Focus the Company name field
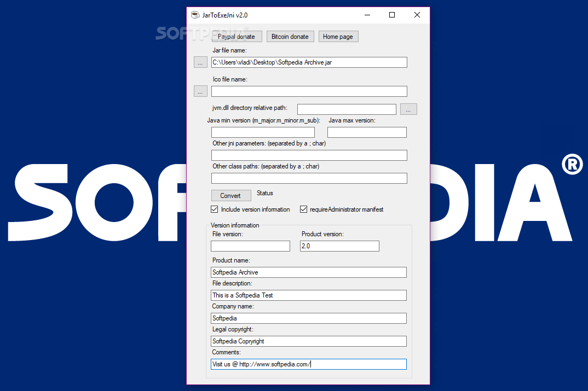Viewport: 588px width, 391px height. click(x=309, y=318)
